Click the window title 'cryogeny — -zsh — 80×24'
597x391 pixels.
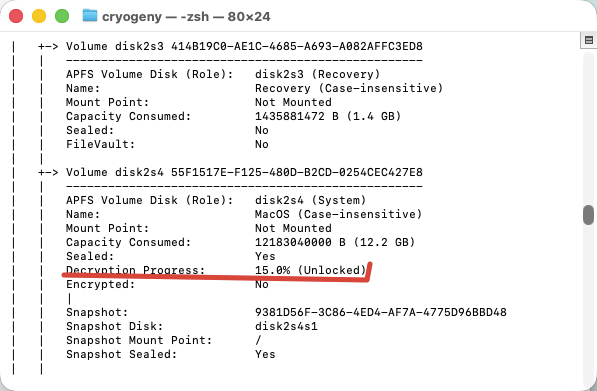coord(186,16)
